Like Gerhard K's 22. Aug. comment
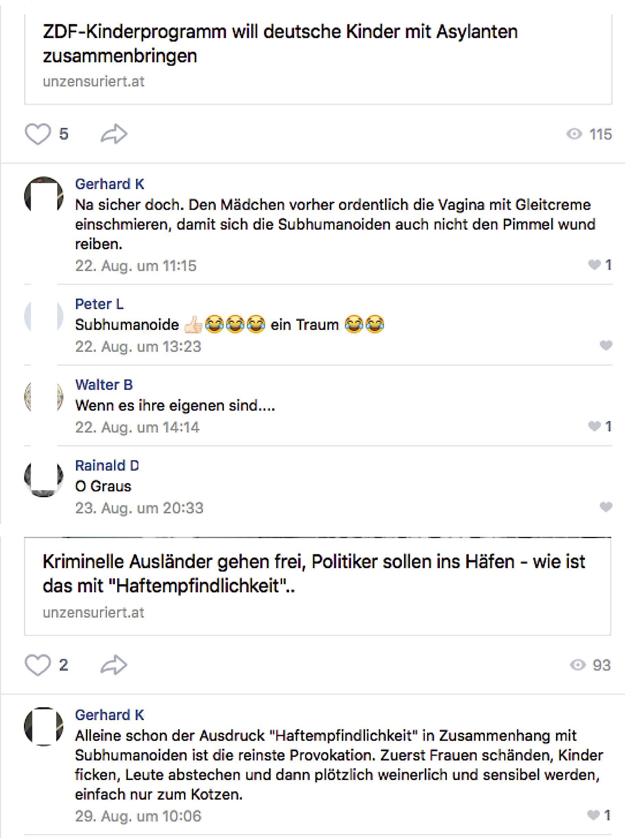Image resolution: width=625 pixels, height=840 pixels. 594,265
